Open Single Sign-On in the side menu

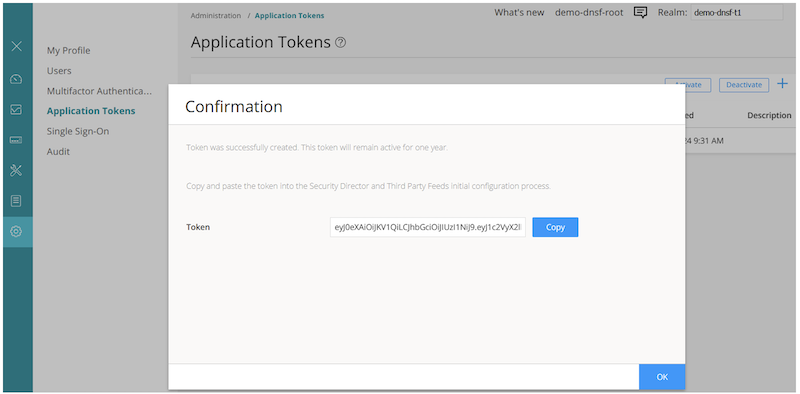coord(78,131)
